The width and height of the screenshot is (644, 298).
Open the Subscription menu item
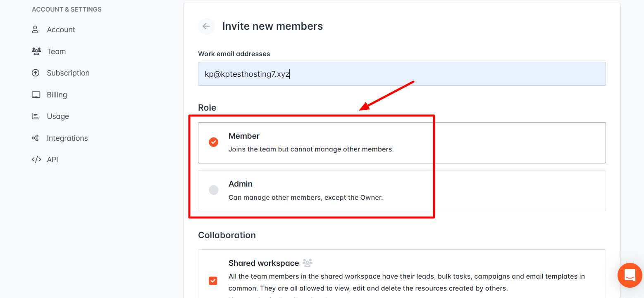click(x=68, y=73)
